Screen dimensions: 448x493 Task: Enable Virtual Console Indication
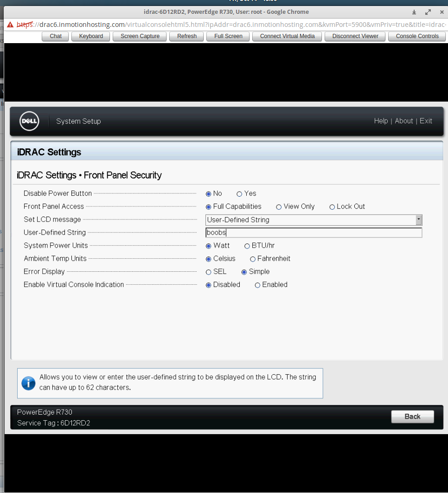257,285
